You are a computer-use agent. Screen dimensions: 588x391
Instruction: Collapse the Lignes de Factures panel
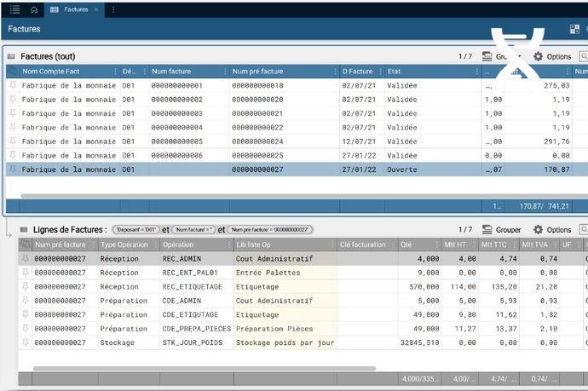(x=23, y=229)
